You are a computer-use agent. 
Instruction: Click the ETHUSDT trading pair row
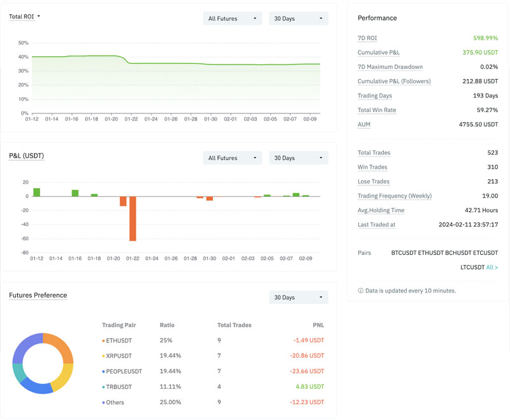213,340
